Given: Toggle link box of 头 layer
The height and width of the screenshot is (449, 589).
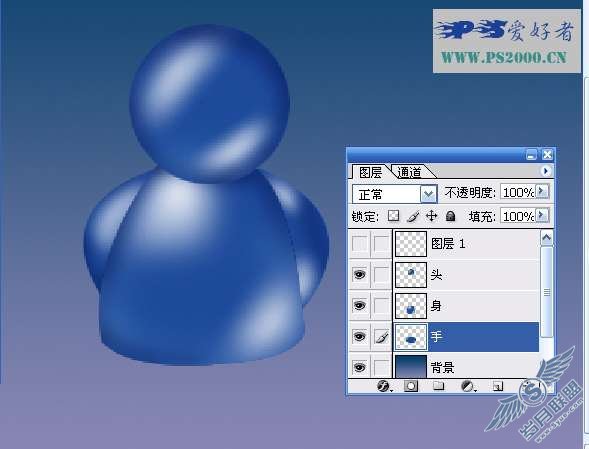Looking at the screenshot, I should tap(382, 275).
